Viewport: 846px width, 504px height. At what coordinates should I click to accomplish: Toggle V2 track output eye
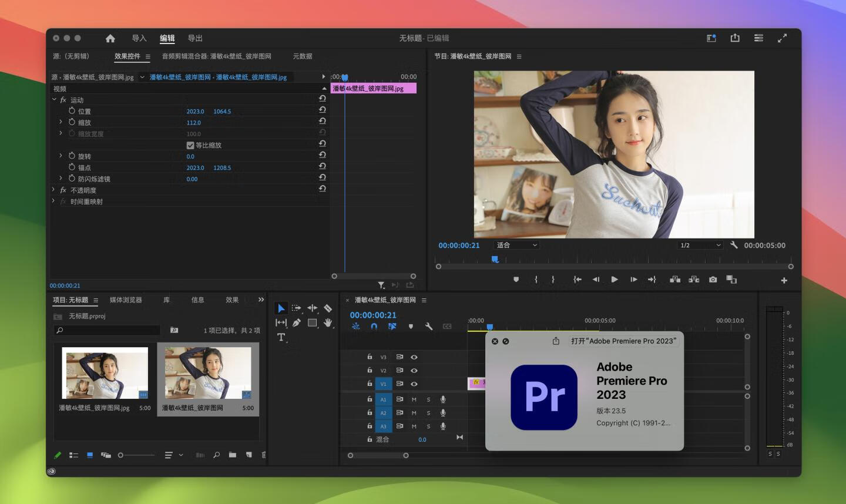coord(414,371)
